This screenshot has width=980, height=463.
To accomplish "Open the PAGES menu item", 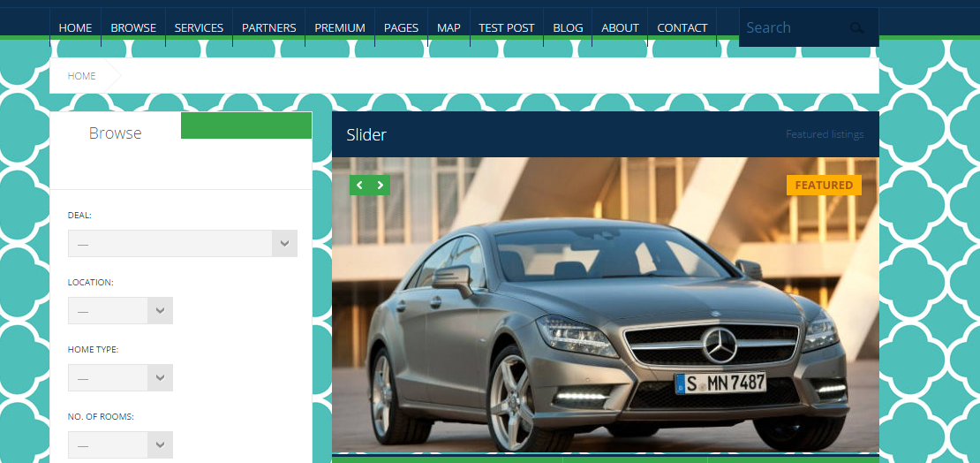I will coord(401,27).
